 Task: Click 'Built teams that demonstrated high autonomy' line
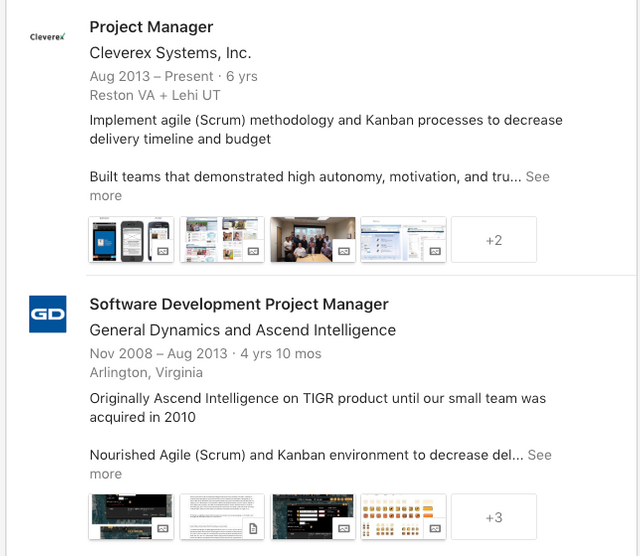[x=305, y=177]
